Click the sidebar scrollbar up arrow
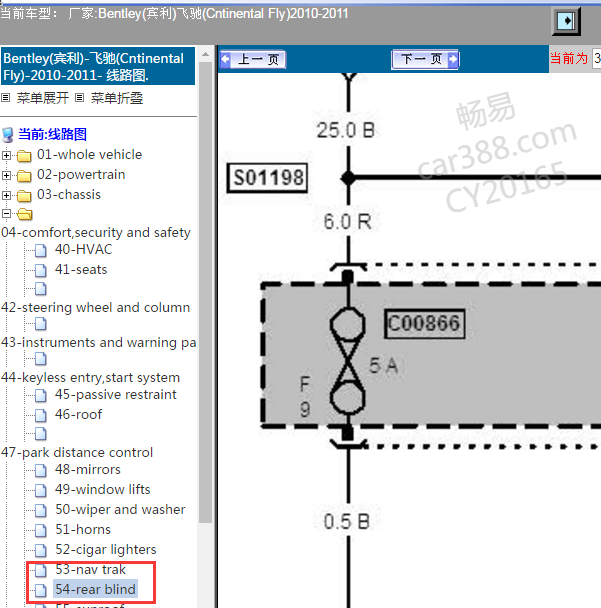This screenshot has width=601, height=608. 206,55
